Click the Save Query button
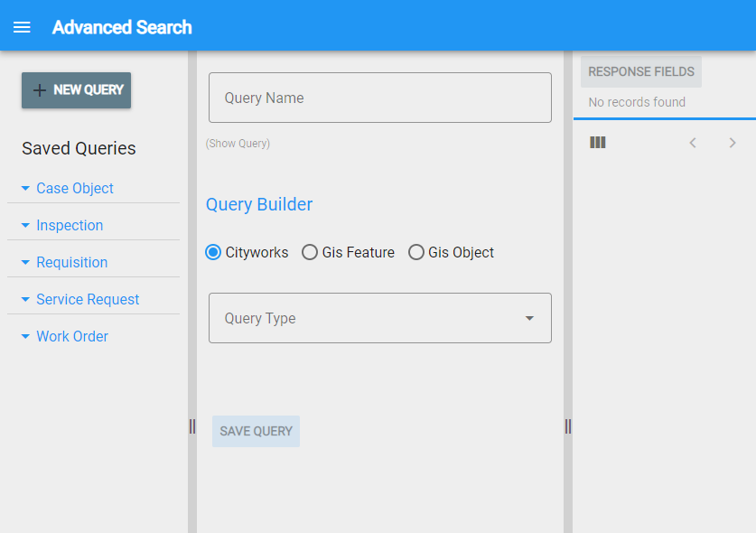The image size is (756, 533). [x=256, y=431]
